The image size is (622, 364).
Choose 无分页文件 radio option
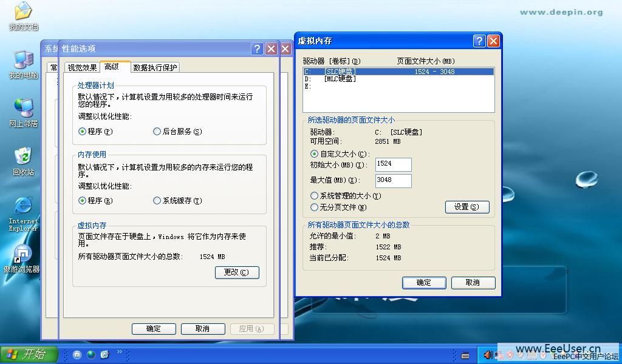coord(315,207)
